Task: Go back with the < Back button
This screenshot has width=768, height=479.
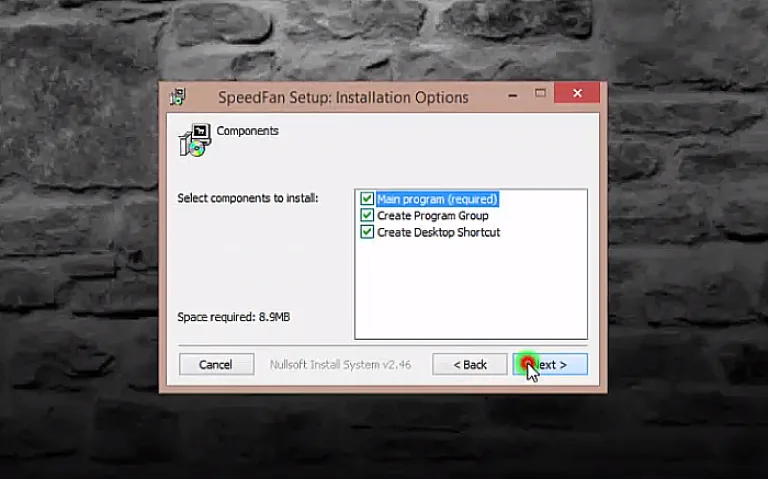Action: 470,364
